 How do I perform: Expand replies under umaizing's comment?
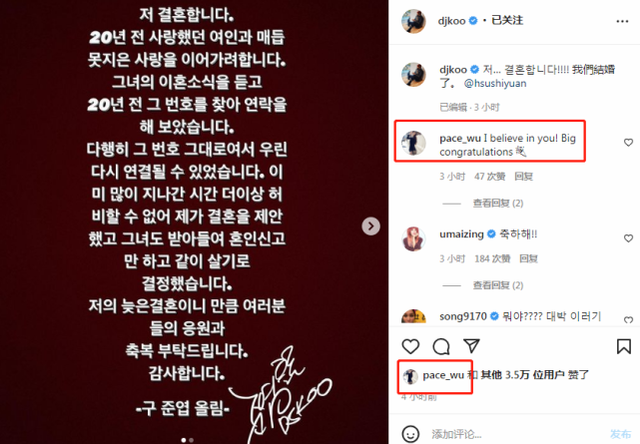[x=498, y=285]
